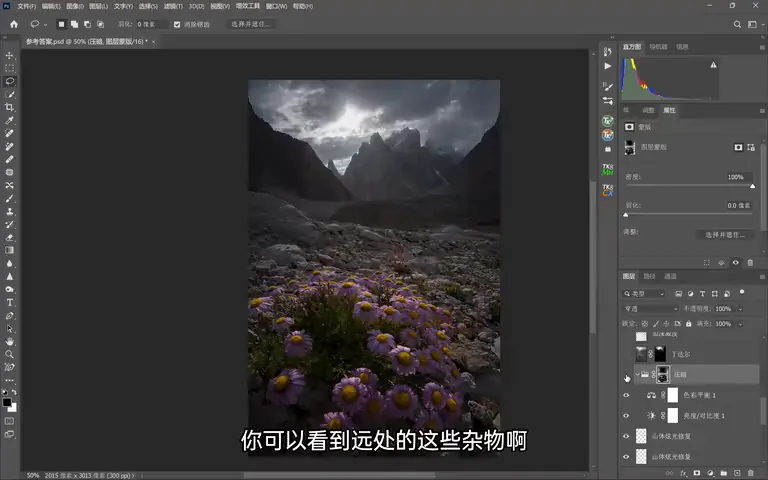Select the Gradient tool
The height and width of the screenshot is (480, 768).
point(9,250)
